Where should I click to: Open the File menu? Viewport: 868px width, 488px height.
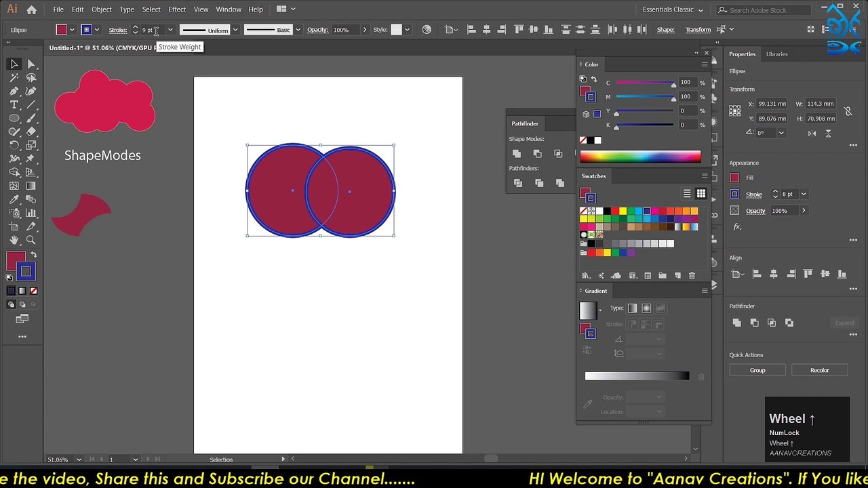58,9
